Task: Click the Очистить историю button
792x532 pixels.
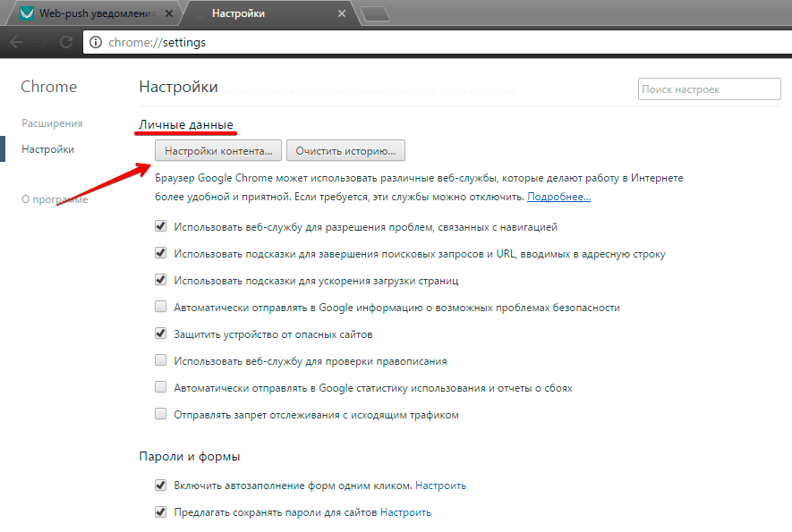Action: point(345,151)
